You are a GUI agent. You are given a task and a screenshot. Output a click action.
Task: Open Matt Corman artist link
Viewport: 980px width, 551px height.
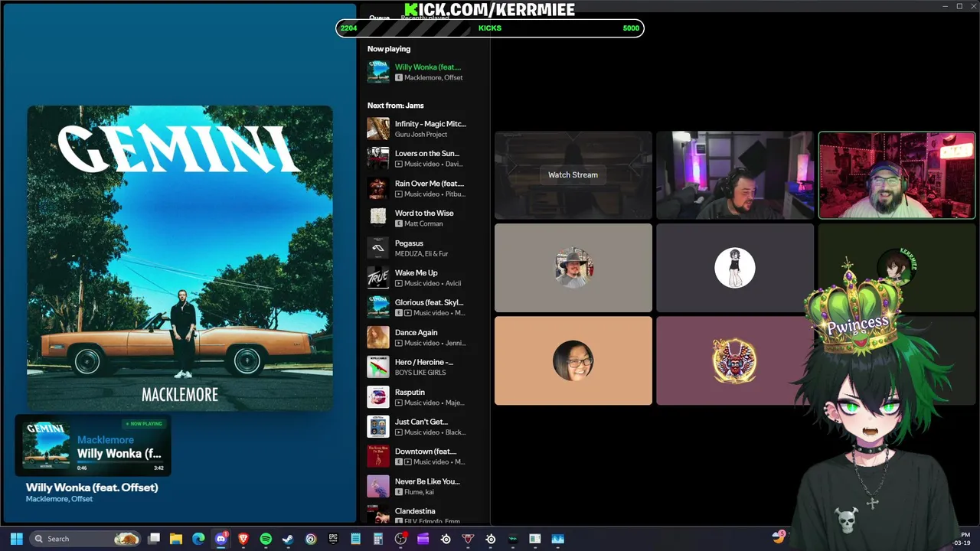[423, 224]
